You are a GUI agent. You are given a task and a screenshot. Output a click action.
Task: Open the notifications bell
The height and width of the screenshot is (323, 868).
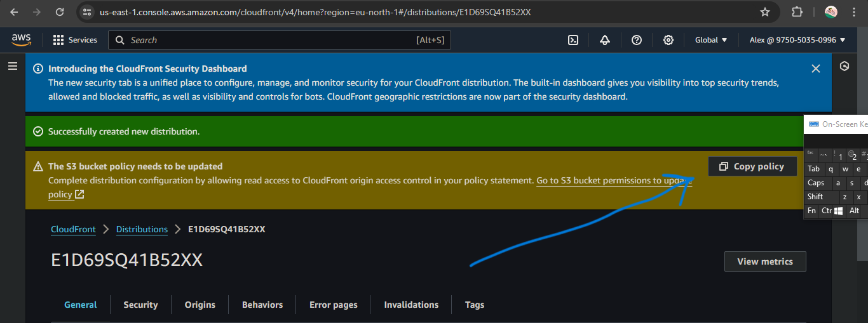605,40
